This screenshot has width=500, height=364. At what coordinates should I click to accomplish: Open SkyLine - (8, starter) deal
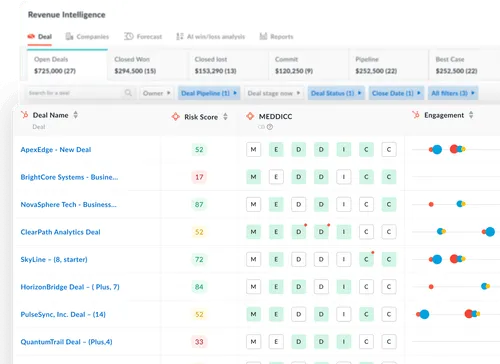[x=54, y=259]
